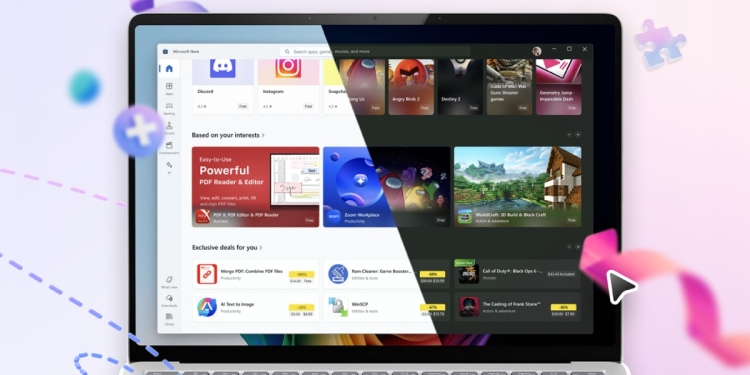Open the Home section in the sidebar
The width and height of the screenshot is (750, 375).
[x=169, y=68]
